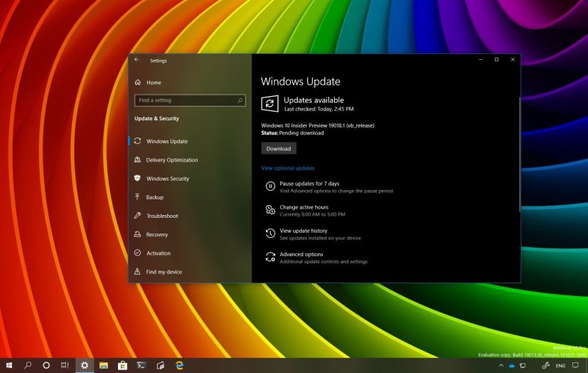Click the Recovery icon in the sidebar
Image resolution: width=588 pixels, height=373 pixels.
click(x=137, y=234)
